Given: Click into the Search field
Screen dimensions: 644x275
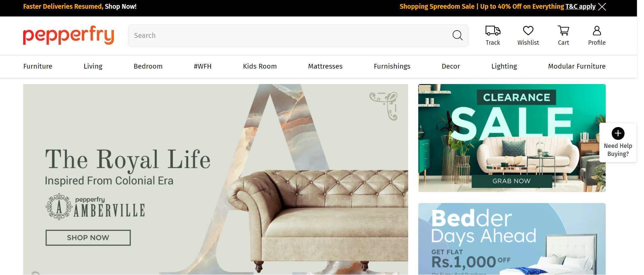Looking at the screenshot, I should click(x=289, y=36).
